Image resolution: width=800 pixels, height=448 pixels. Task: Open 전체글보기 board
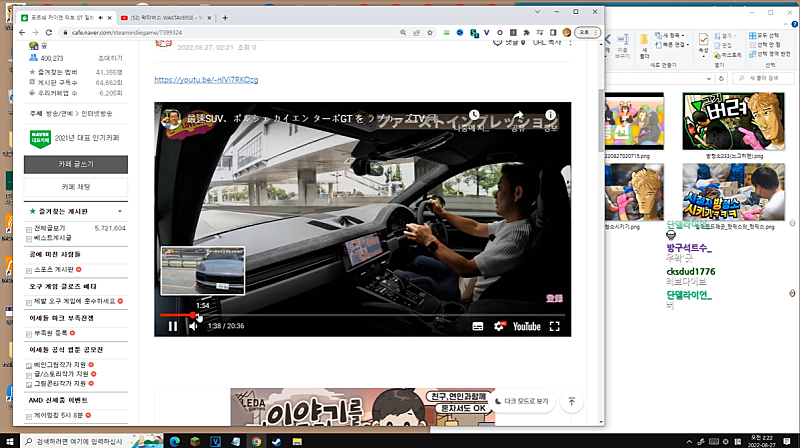[54, 229]
